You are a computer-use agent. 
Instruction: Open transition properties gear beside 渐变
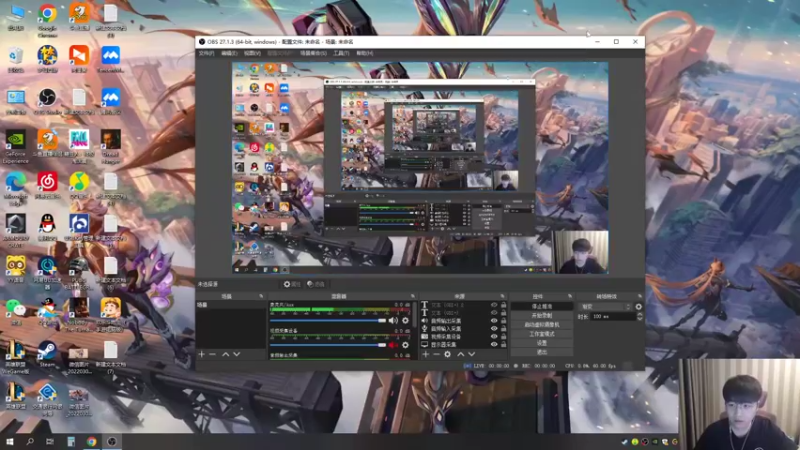click(638, 307)
